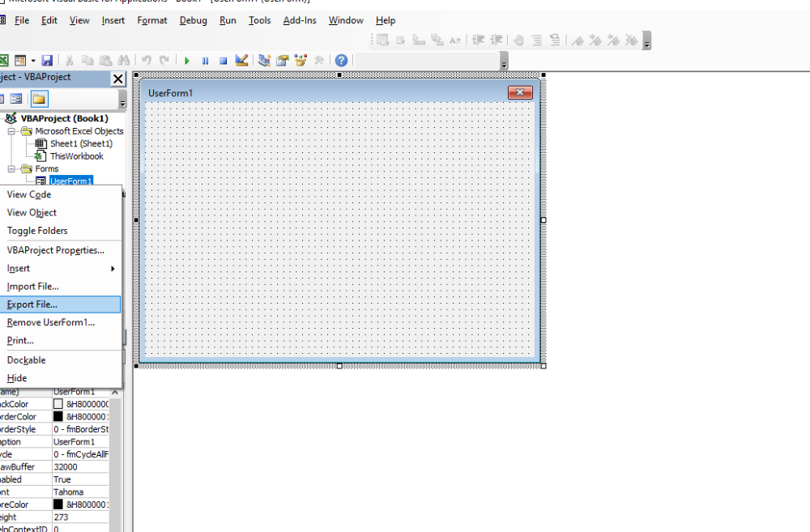Select ThisWorkbook in the project tree
The image size is (810, 532).
76,156
